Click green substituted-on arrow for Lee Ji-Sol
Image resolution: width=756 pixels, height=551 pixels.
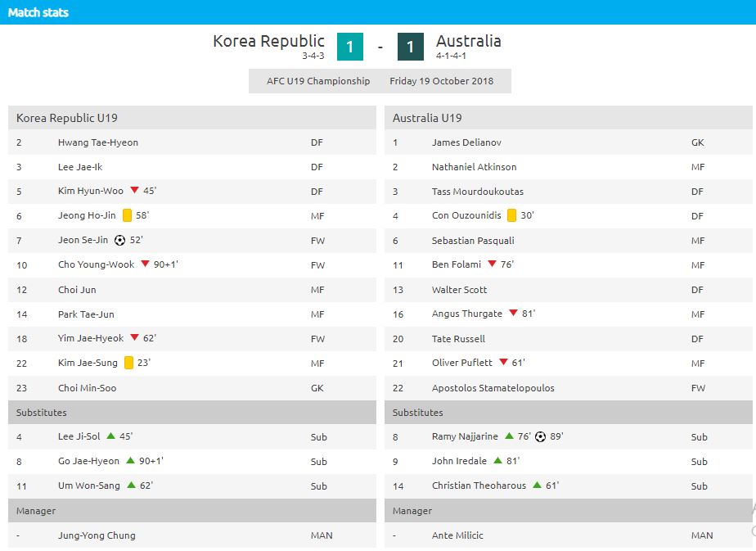pos(111,436)
